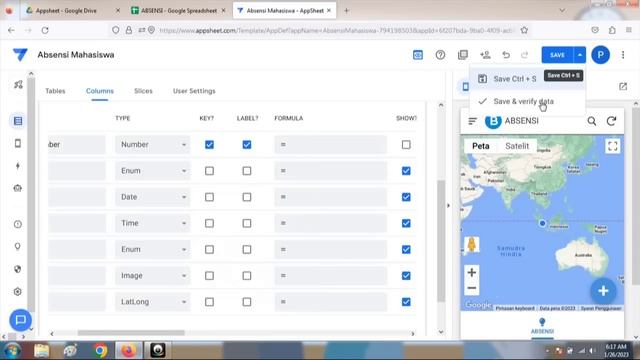Switch to ABSENSI Google Spreadsheet browser tab
Screen dimensions: 640x360
(179, 11)
